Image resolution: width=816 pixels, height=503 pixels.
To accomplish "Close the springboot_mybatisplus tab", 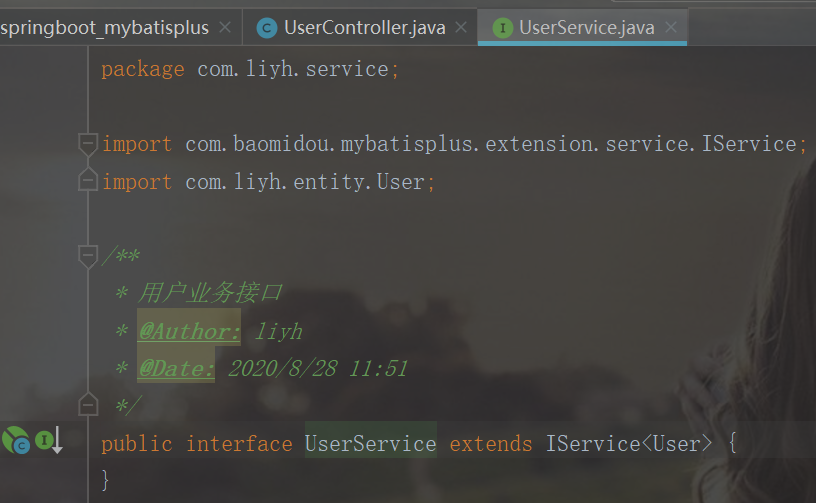I will click(225, 27).
